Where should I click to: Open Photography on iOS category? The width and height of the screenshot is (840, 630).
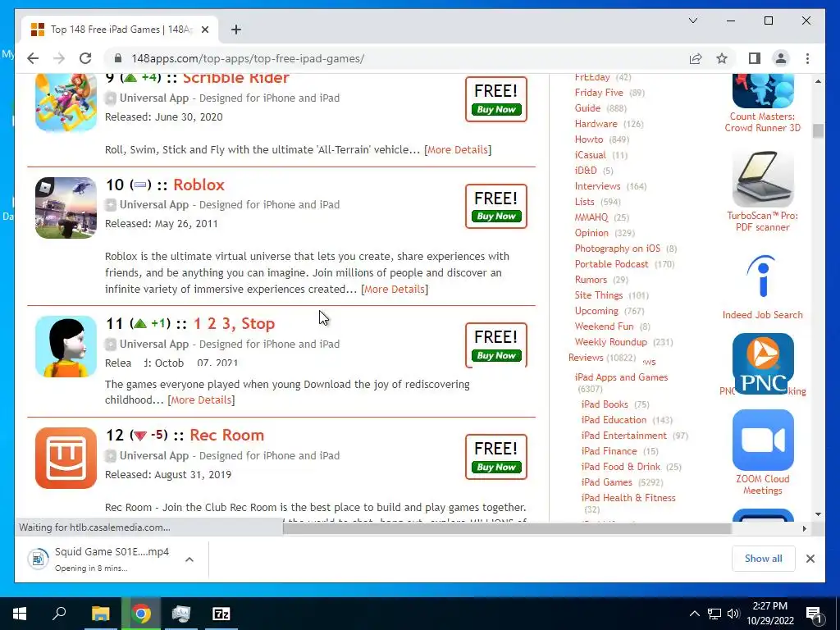(x=617, y=248)
